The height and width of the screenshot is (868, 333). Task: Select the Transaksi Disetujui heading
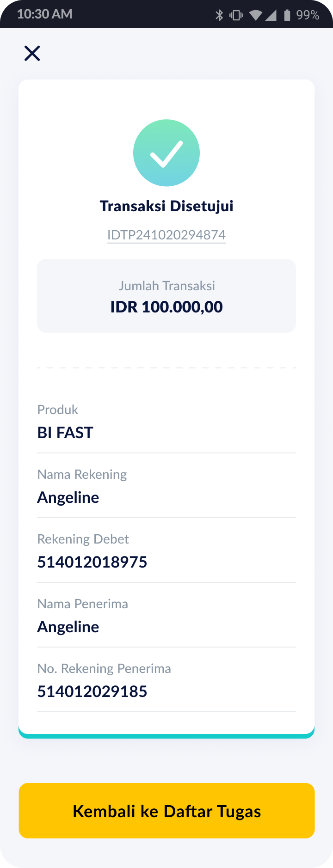pyautogui.click(x=166, y=206)
